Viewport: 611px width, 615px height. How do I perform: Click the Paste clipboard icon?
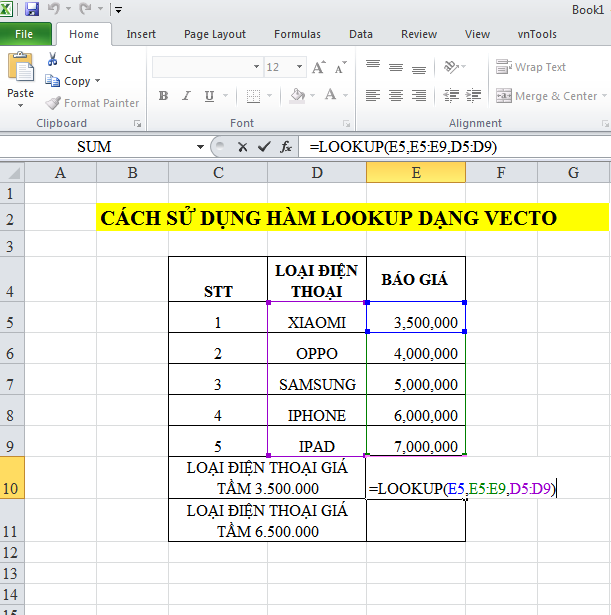pos(21,67)
